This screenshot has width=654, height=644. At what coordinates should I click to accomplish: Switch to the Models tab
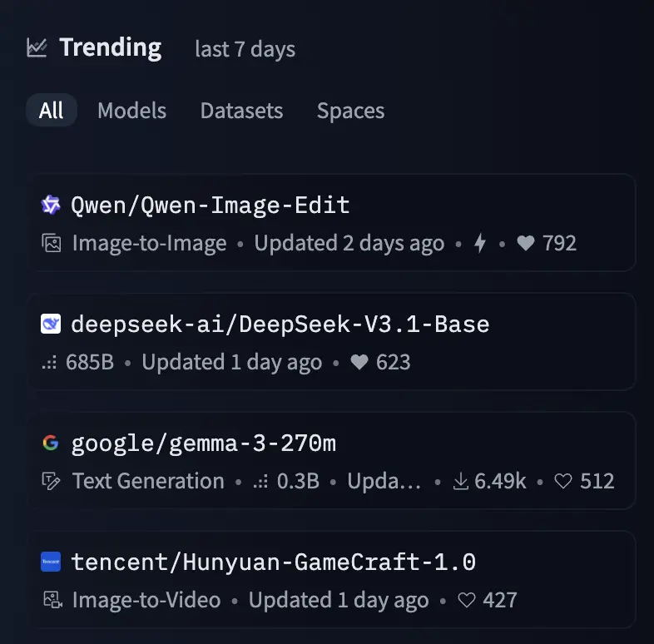[x=131, y=111]
